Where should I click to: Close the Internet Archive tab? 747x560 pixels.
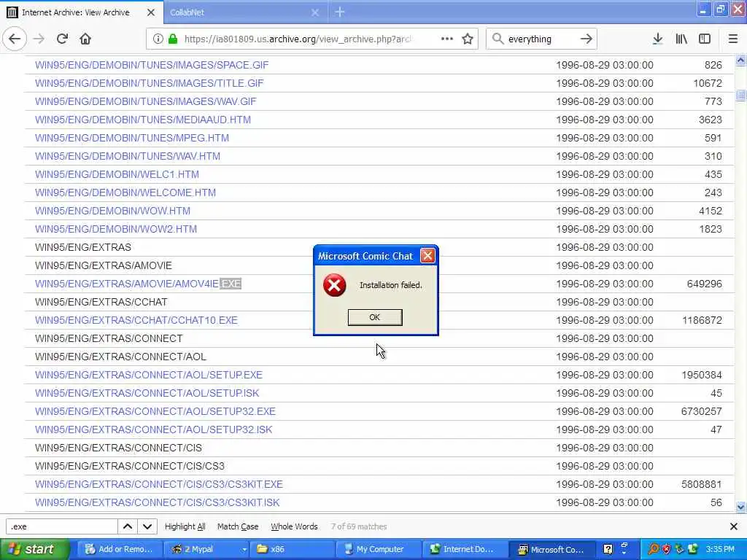pyautogui.click(x=151, y=12)
